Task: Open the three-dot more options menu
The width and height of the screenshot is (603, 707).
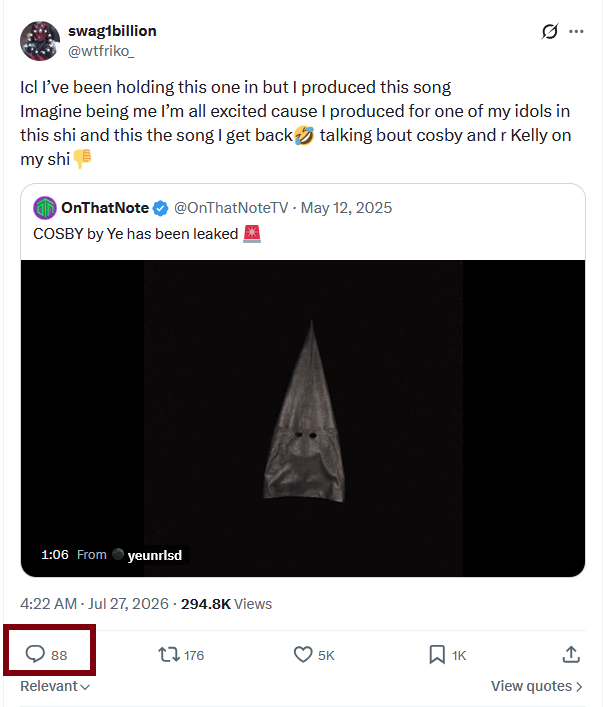Action: (576, 32)
